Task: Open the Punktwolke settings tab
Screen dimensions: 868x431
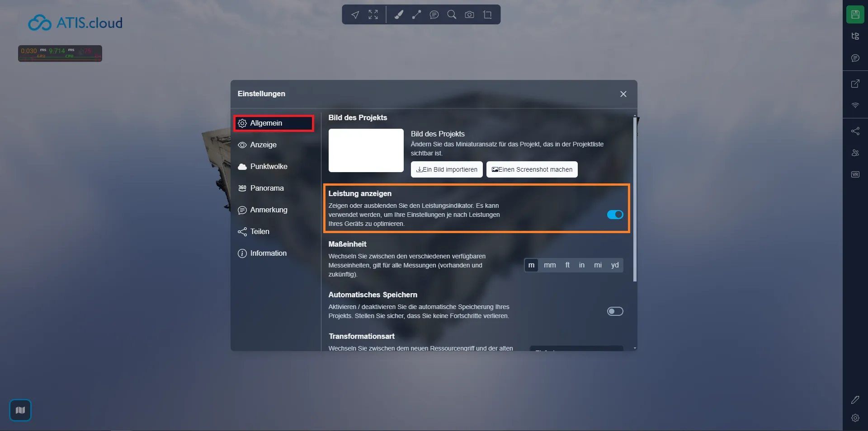Action: (269, 166)
